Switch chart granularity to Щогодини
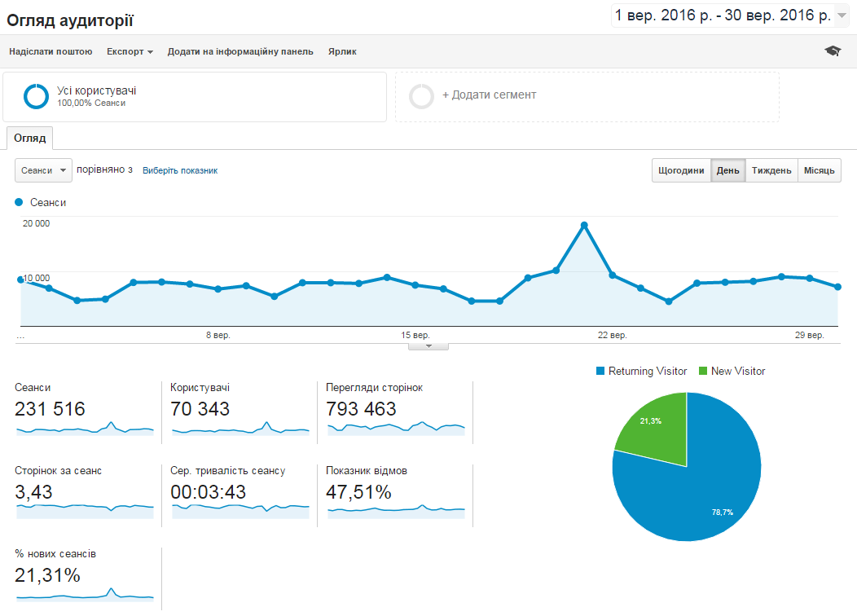Screen dimensions: 857x616 click(681, 170)
